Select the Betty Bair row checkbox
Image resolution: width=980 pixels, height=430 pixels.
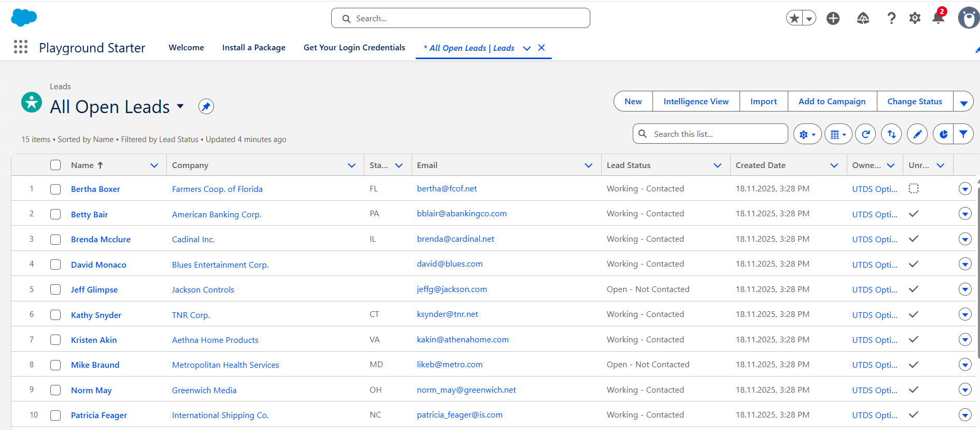(55, 214)
